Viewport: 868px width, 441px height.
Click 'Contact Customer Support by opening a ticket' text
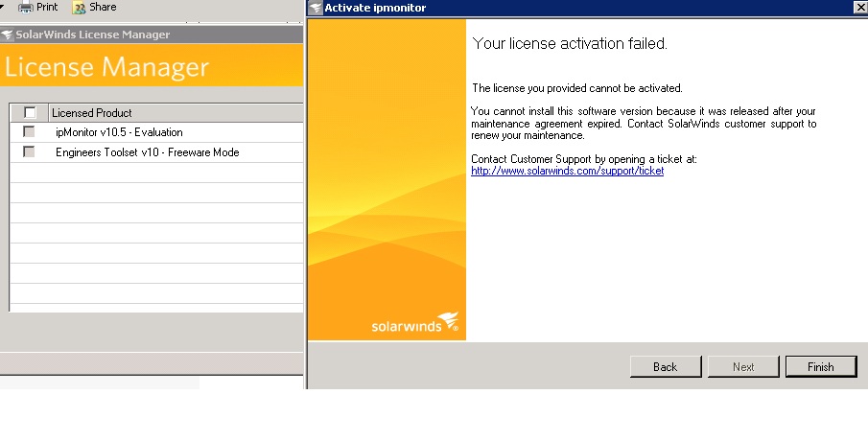[584, 159]
